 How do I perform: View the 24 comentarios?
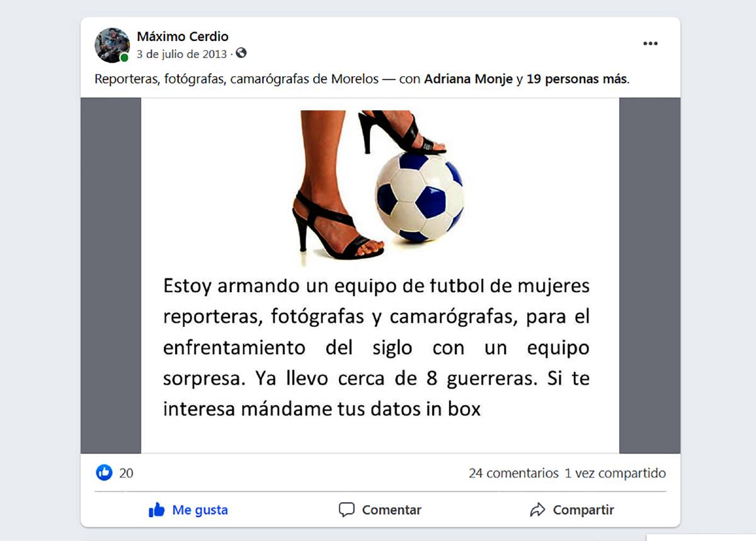point(513,473)
